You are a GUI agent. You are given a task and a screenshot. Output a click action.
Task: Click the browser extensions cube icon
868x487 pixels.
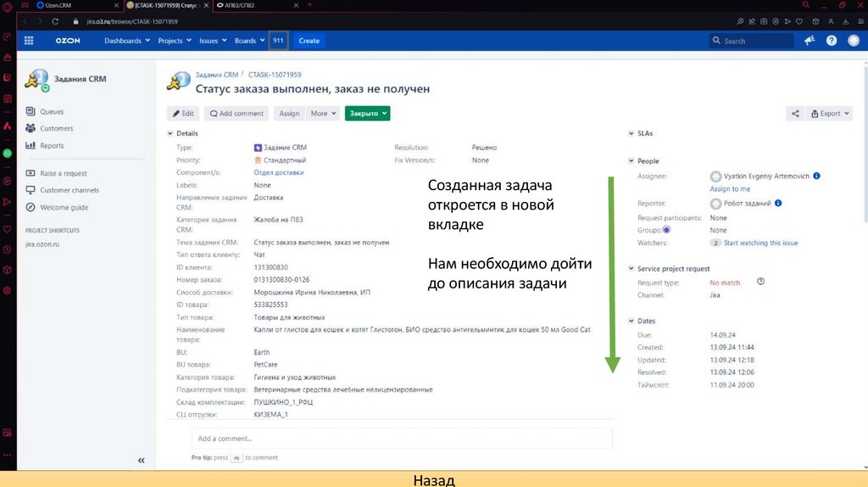point(815,21)
